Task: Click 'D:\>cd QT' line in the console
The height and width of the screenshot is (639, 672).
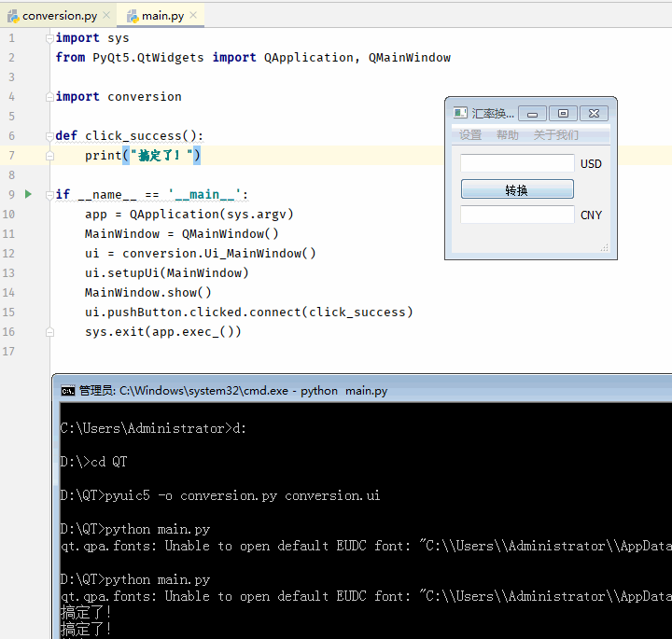Action: [x=93, y=462]
